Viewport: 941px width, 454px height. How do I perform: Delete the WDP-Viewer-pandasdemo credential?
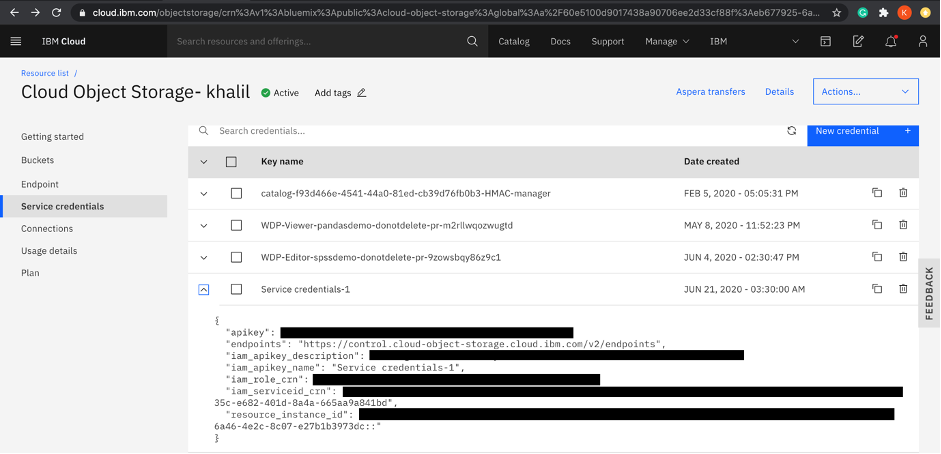coord(903,225)
